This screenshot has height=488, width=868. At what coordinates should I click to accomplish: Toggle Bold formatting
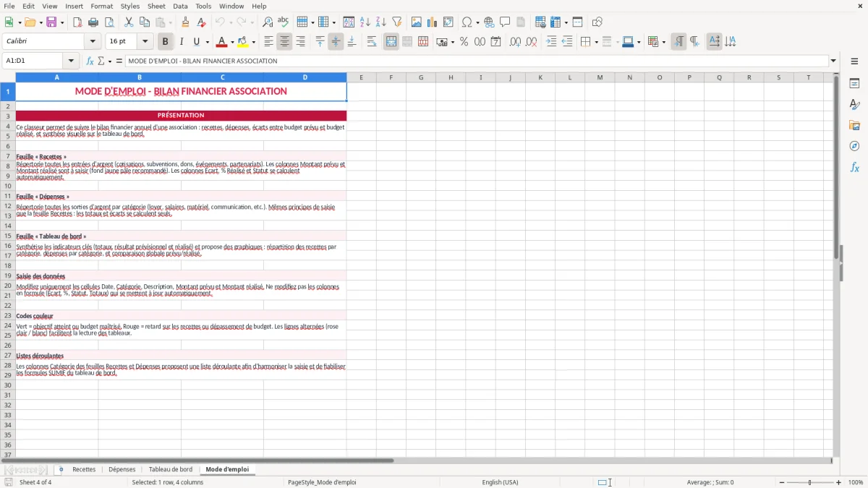pyautogui.click(x=165, y=42)
